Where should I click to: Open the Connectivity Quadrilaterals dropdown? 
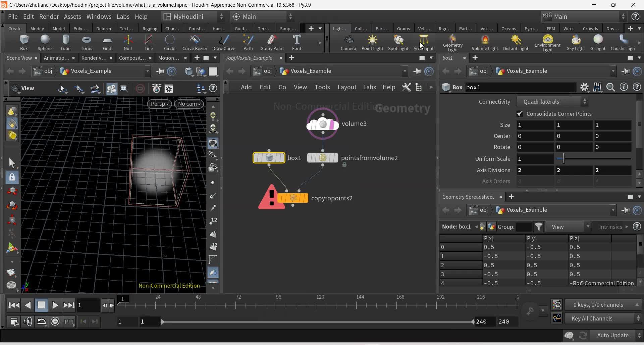coord(552,102)
